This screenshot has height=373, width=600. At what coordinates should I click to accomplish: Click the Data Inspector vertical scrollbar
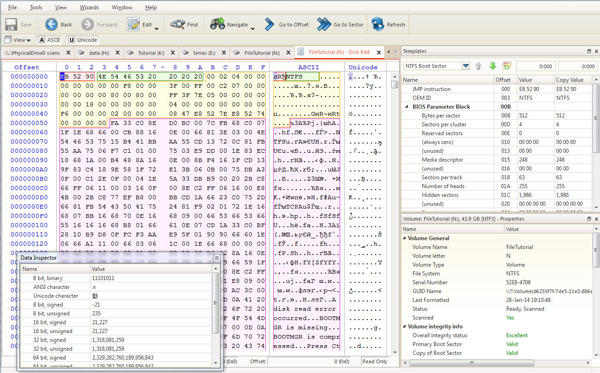click(215, 316)
